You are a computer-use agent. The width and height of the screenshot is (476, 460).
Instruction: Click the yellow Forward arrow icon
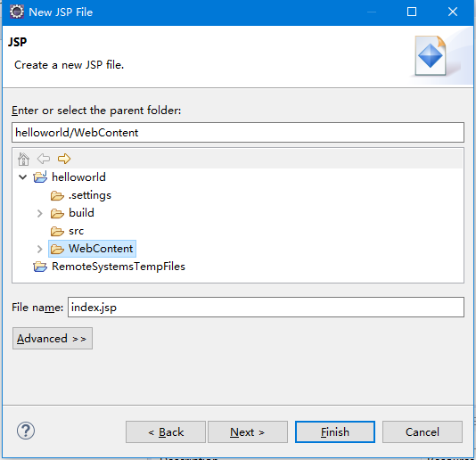click(64, 159)
